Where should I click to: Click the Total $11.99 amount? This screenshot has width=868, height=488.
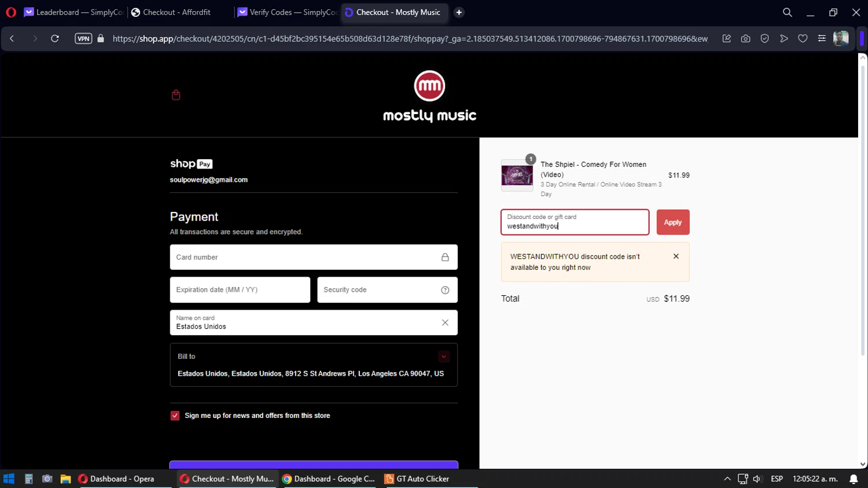676,299
